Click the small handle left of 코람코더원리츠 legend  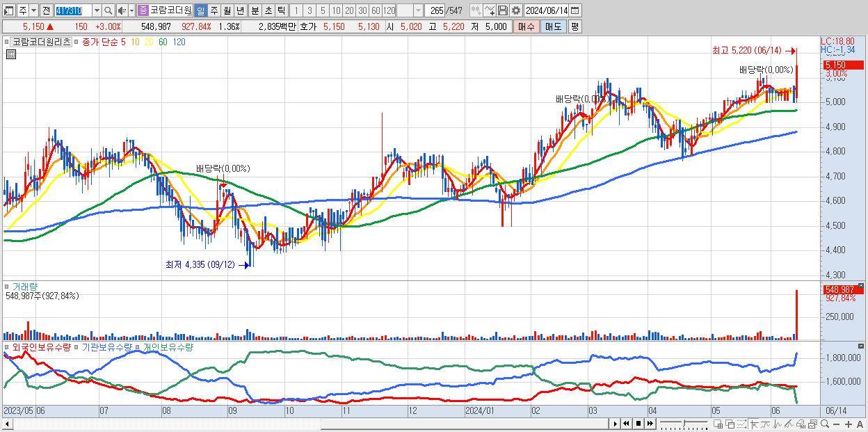7,42
